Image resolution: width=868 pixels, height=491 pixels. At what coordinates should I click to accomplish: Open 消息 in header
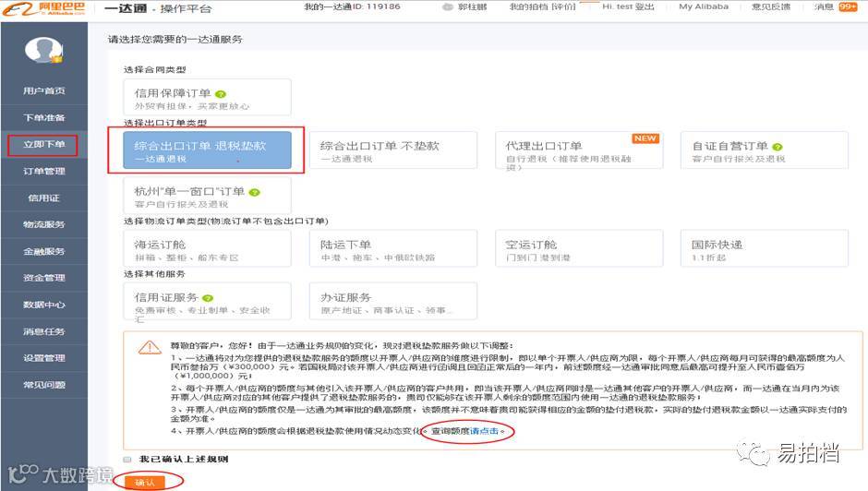(824, 6)
